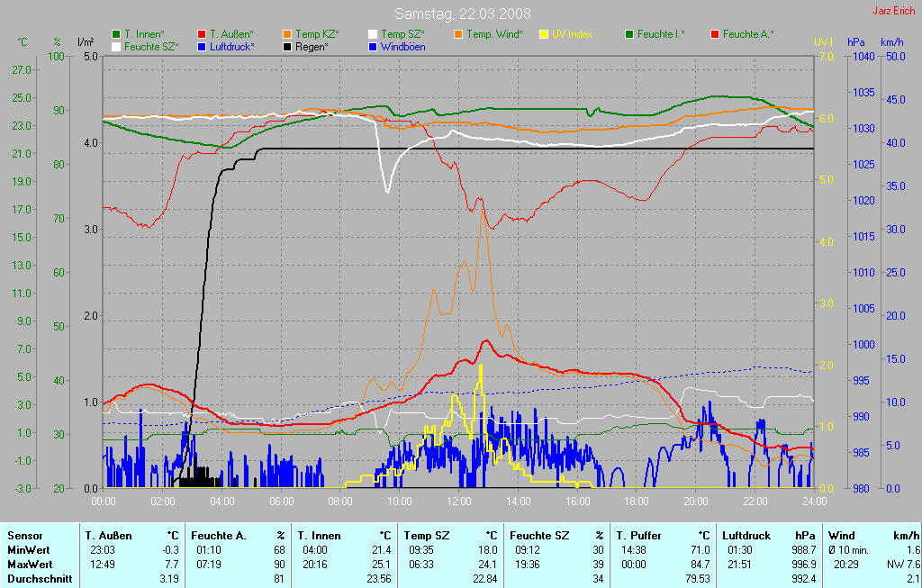
Task: Toggle the Luftdruck series legend label
Action: (231, 46)
